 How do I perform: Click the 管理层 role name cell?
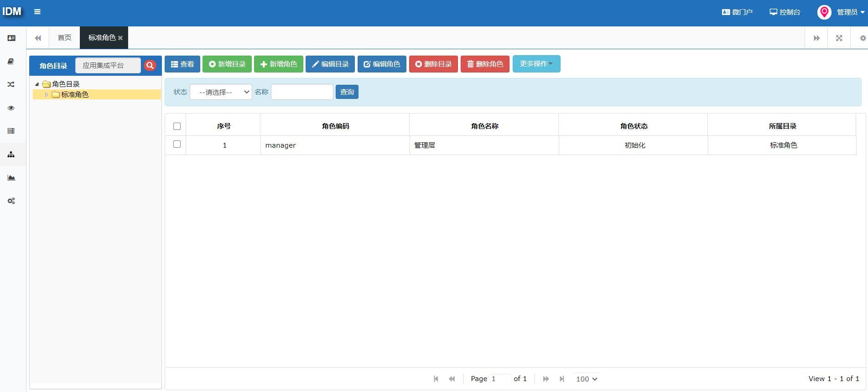tap(484, 145)
